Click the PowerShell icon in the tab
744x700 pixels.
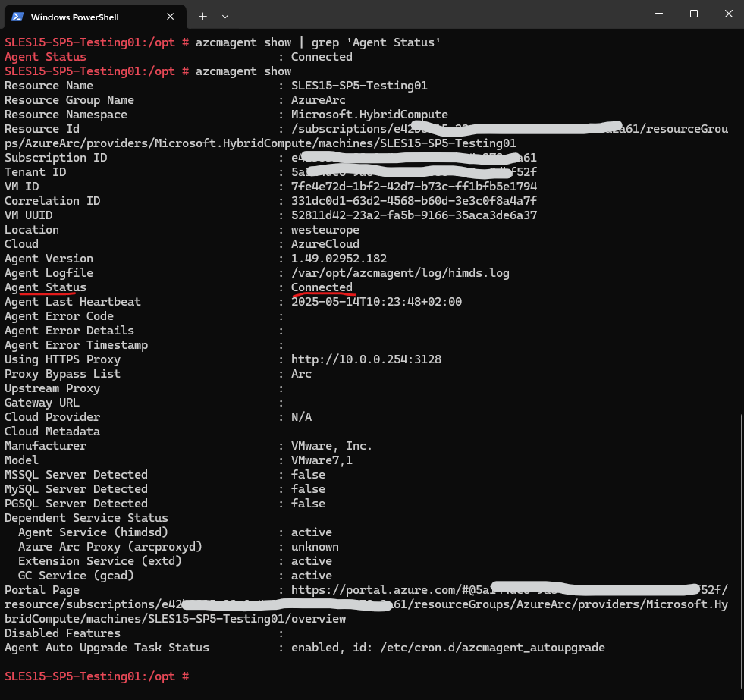pos(17,17)
